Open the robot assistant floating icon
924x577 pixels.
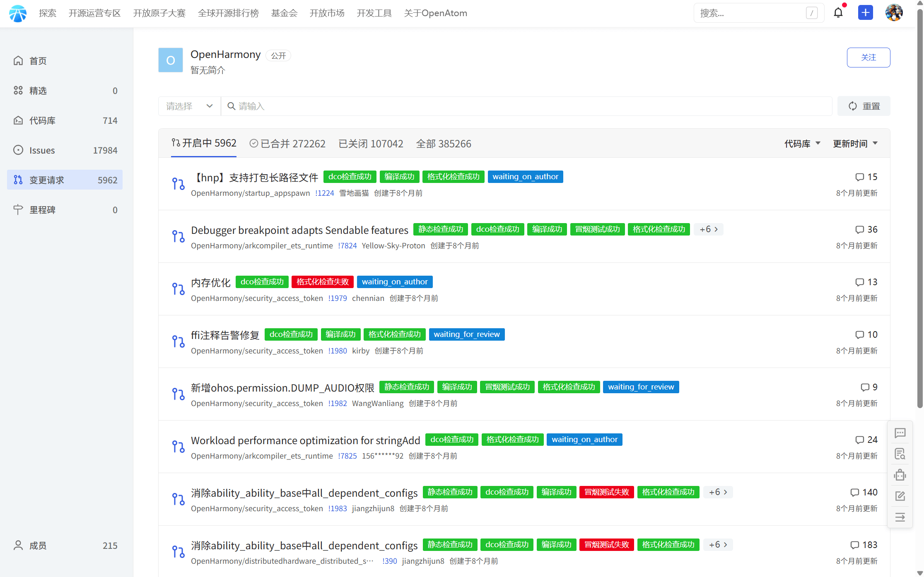(x=900, y=475)
